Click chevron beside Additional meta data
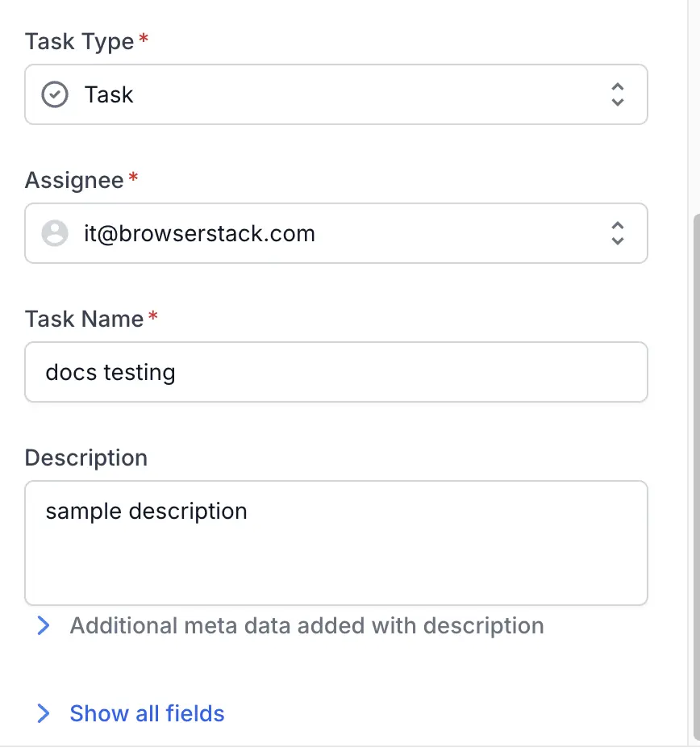The height and width of the screenshot is (752, 700). 44,626
